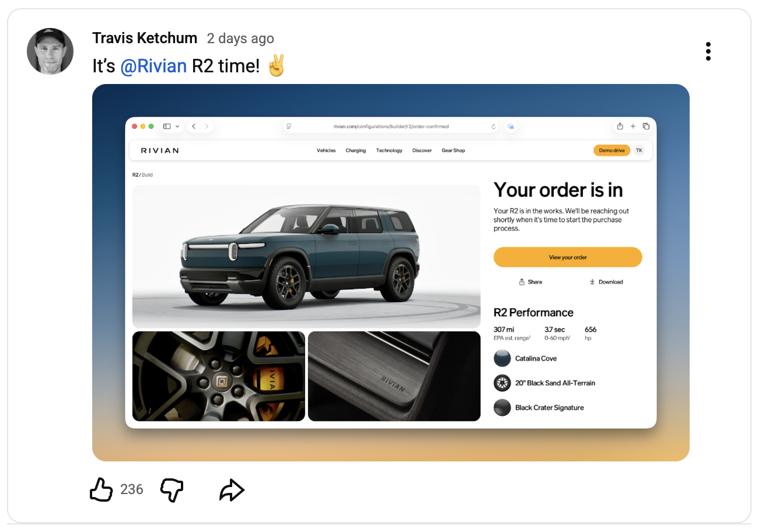Open the Technology menu

389,150
